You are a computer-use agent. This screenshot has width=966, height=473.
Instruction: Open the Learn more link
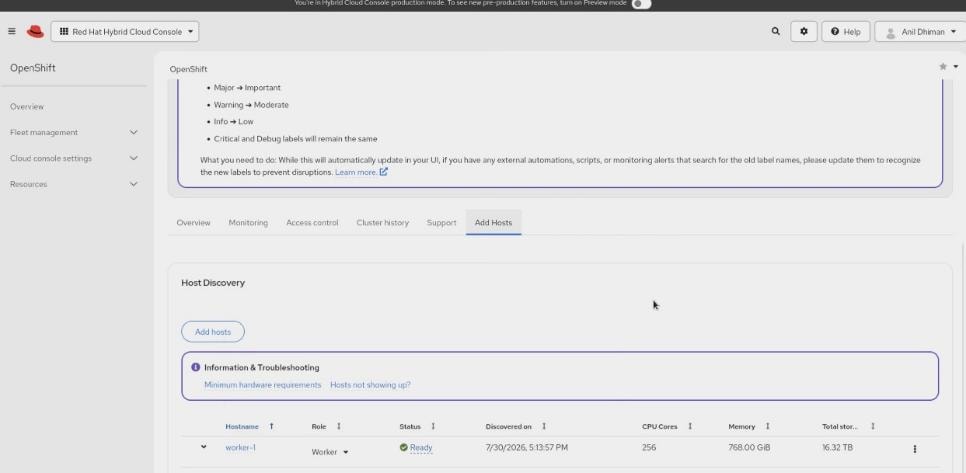point(361,172)
